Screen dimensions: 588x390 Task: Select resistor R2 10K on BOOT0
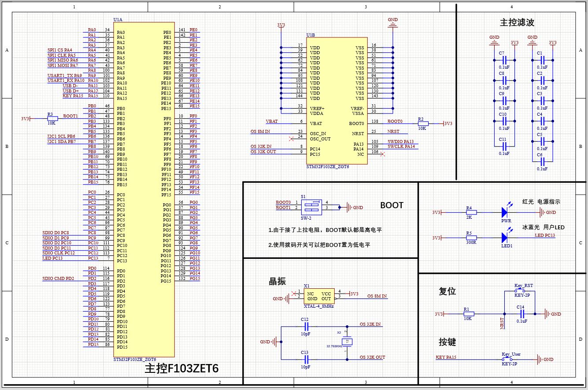pos(422,124)
